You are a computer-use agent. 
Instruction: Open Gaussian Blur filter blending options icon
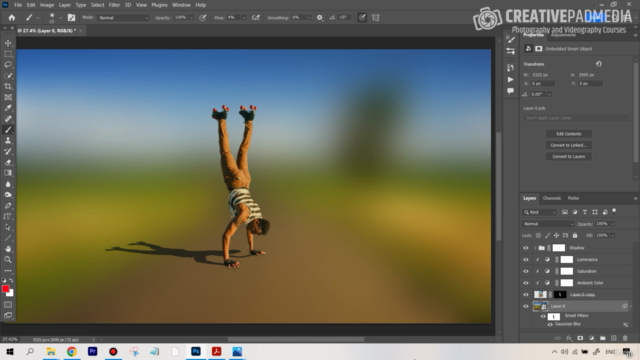(x=625, y=324)
